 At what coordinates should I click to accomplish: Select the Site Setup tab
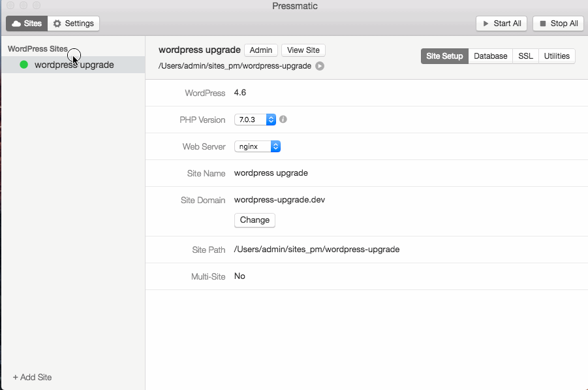(x=444, y=56)
